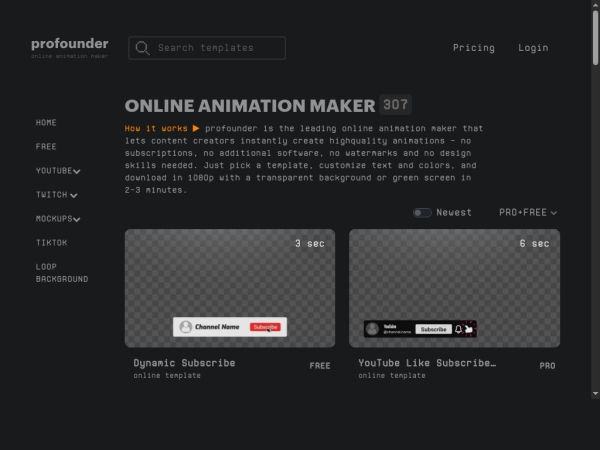This screenshot has height=450, width=600.
Task: Click the orange How it works play icon
Action: coord(196,128)
